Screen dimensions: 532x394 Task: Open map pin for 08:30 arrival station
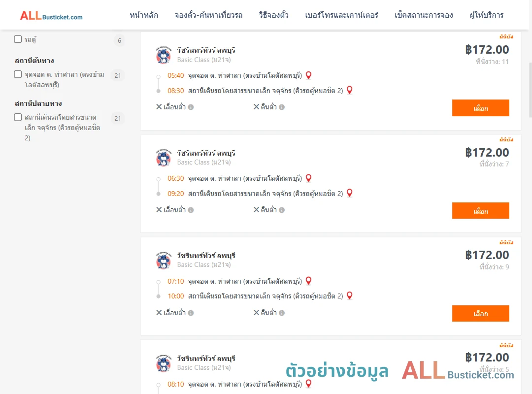349,90
